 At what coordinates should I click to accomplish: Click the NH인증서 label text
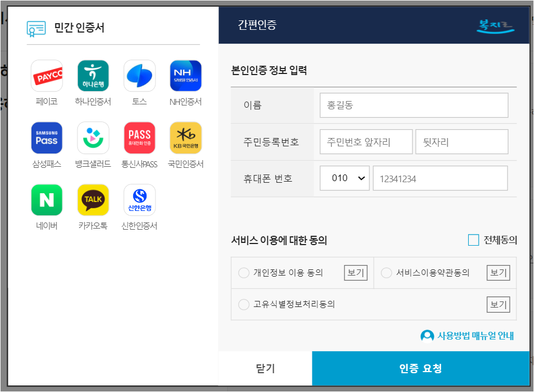click(186, 102)
